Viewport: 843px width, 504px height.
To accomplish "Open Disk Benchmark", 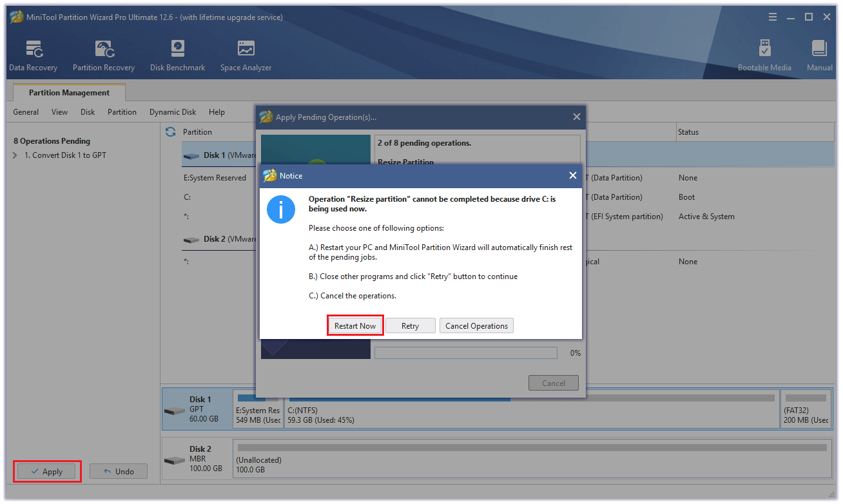I will 177,56.
